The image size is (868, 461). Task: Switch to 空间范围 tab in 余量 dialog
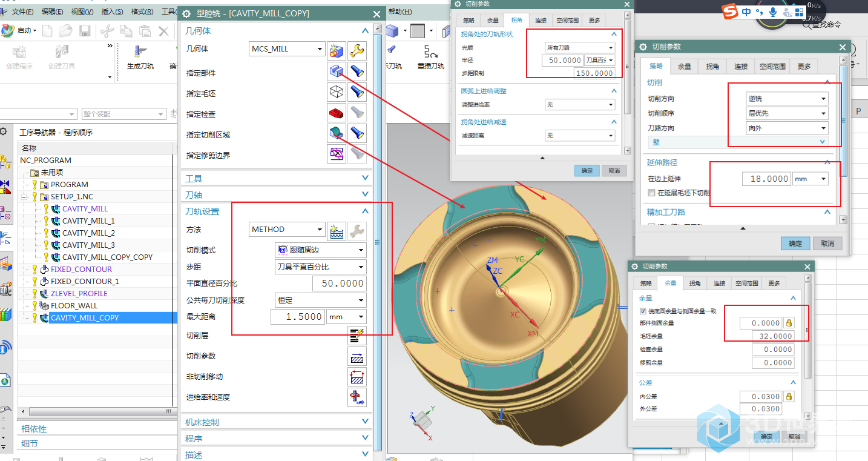[x=746, y=283]
